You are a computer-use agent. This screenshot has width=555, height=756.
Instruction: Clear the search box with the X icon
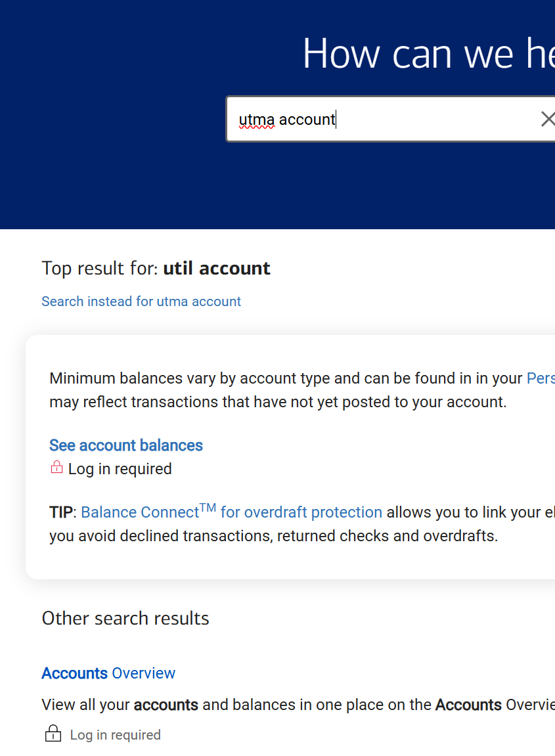[x=548, y=119]
